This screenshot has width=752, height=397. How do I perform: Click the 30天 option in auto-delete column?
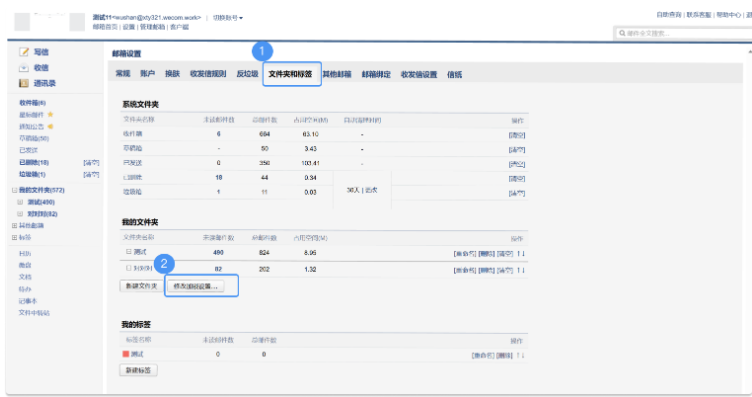353,190
